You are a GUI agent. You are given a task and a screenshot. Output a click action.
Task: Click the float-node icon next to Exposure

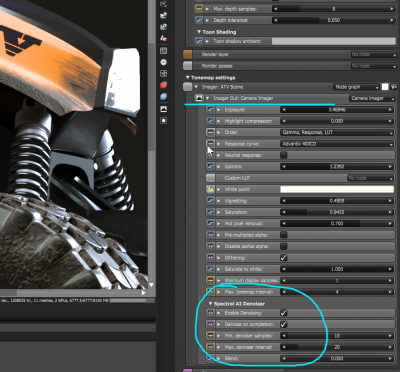210,110
